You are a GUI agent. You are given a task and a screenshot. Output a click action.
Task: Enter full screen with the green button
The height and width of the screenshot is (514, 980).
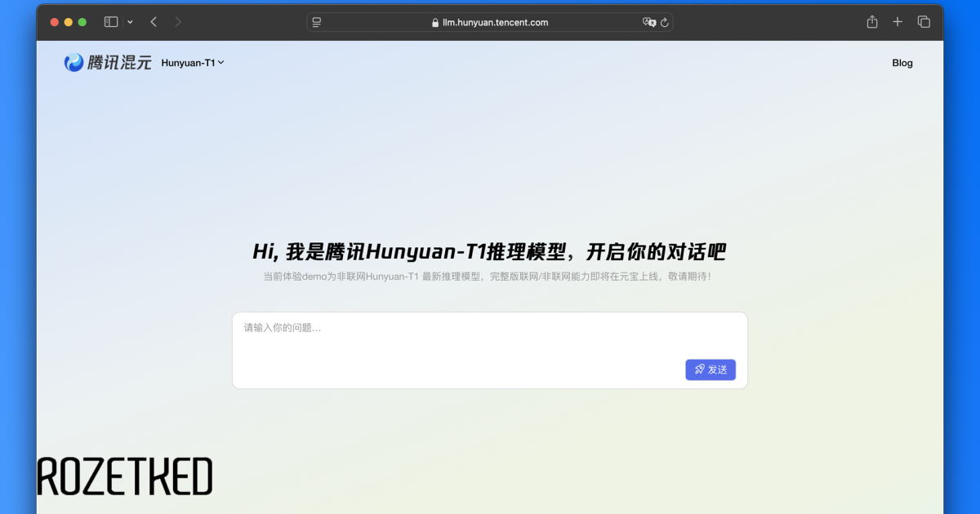tap(82, 22)
